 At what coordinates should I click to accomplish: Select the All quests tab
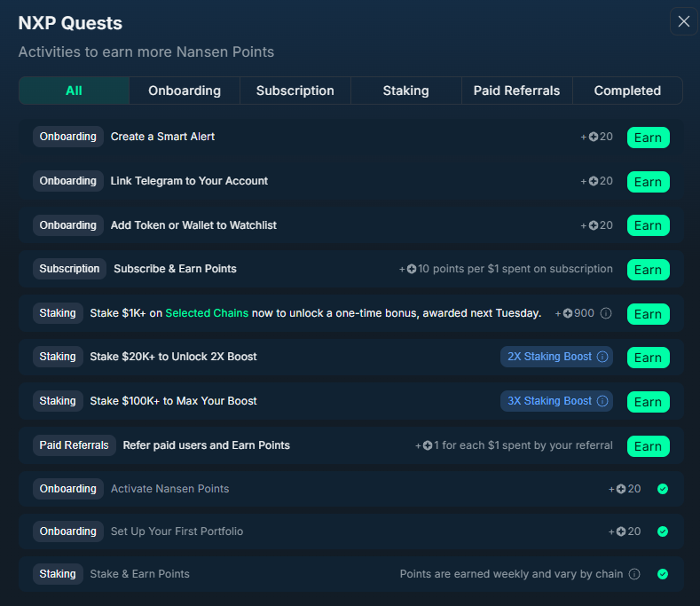click(x=74, y=91)
